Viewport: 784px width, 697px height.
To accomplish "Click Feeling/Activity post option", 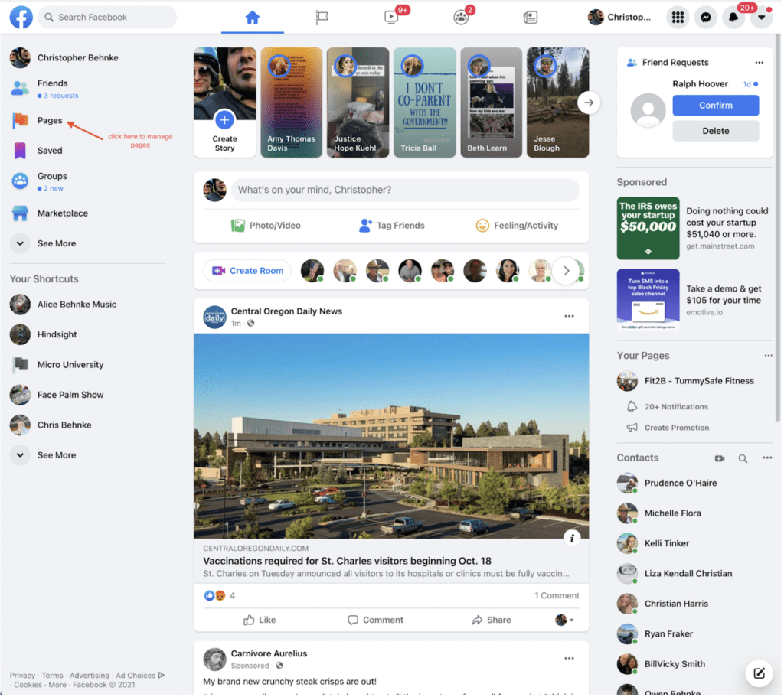I will point(517,226).
